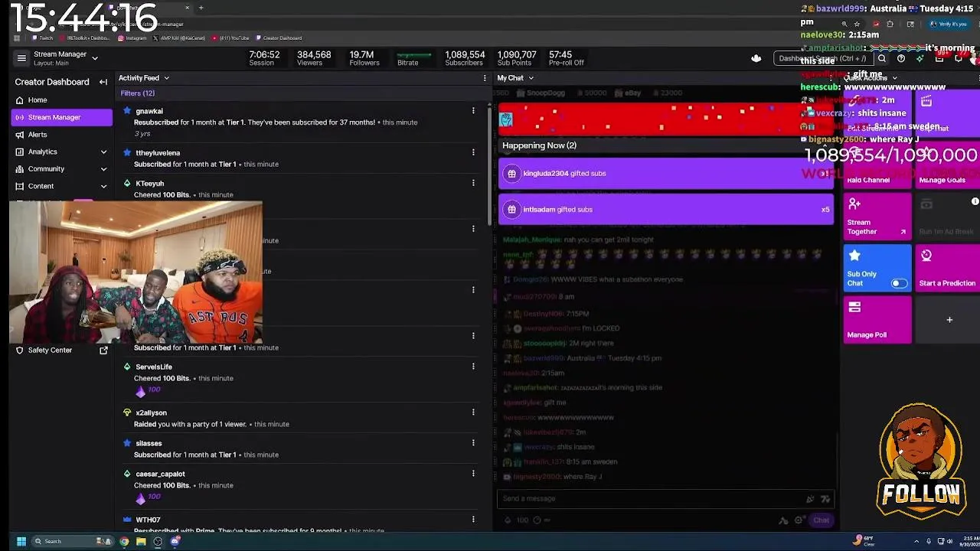This screenshot has width=980, height=551.
Task: Open Chrome from the taskbar
Action: [124, 542]
